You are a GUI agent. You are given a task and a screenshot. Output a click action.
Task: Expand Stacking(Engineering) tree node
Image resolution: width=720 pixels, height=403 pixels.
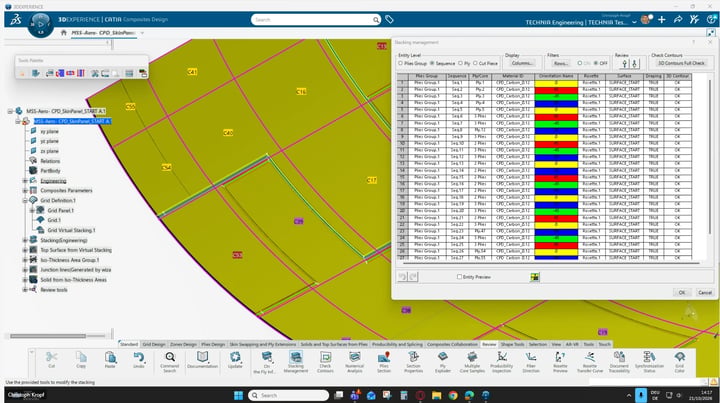[25, 240]
